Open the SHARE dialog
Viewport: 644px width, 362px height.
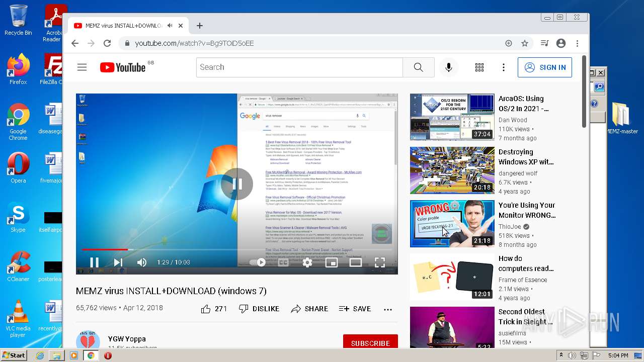(309, 309)
